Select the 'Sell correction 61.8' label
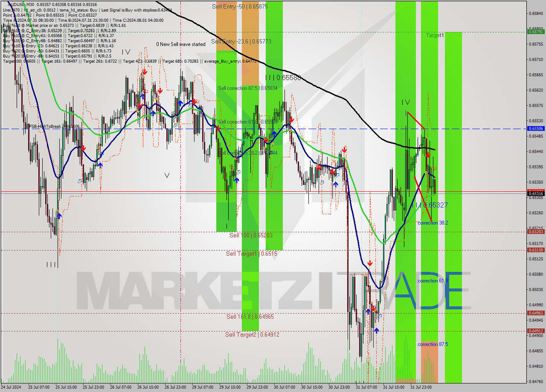Screen dimensions: 546x392 [248, 122]
